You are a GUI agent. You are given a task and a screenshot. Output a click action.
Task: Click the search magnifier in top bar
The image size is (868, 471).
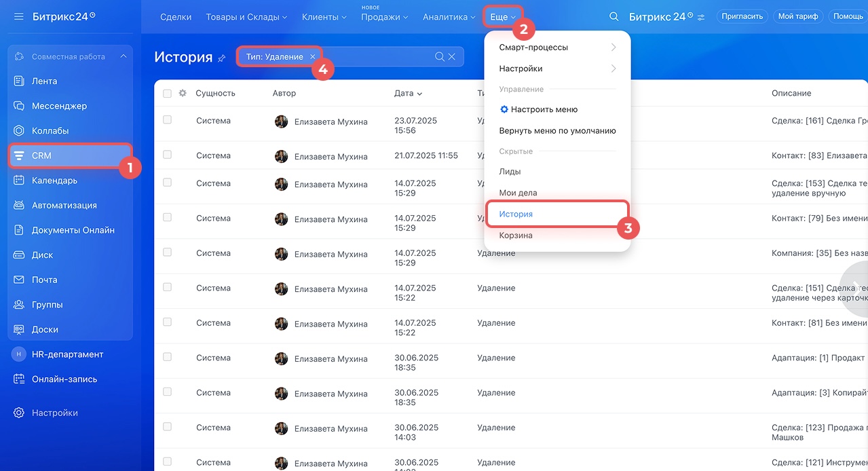click(x=614, y=17)
